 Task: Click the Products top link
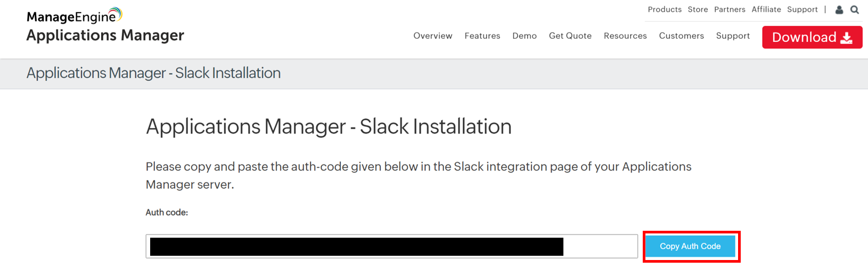(x=665, y=10)
